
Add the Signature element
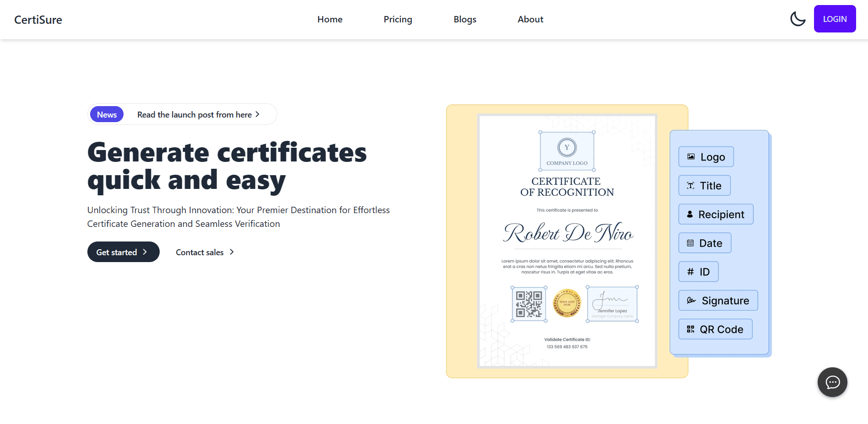coord(717,300)
